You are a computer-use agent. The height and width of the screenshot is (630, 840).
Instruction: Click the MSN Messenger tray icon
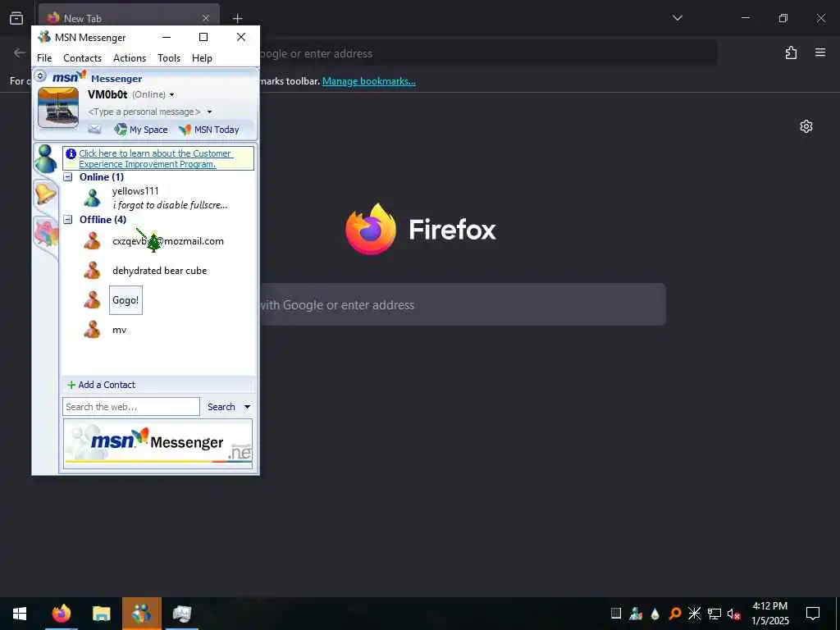click(x=636, y=614)
